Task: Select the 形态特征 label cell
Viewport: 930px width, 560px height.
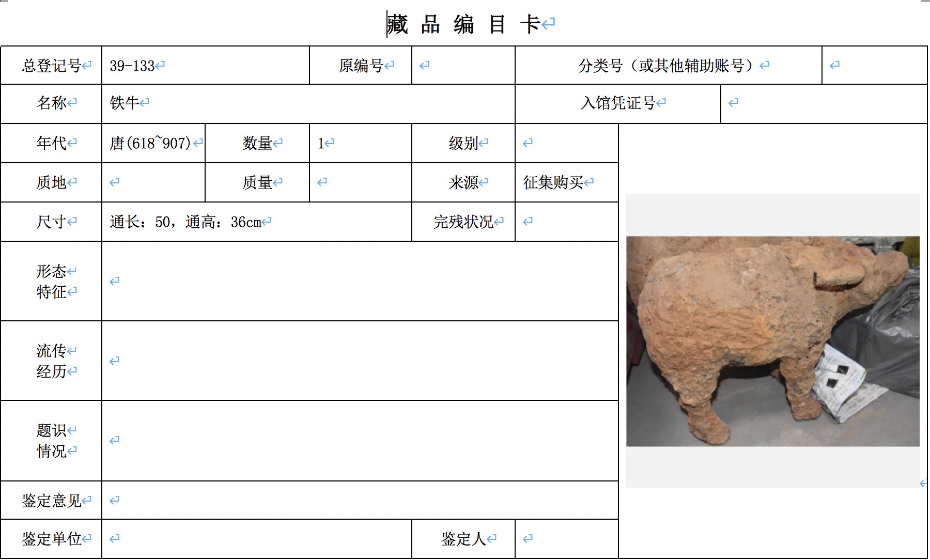Action: [51, 281]
